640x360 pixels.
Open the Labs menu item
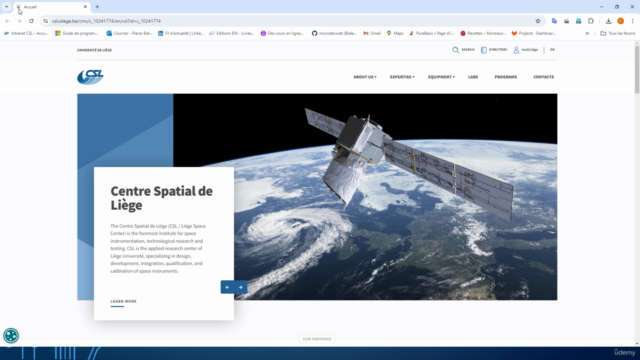473,77
